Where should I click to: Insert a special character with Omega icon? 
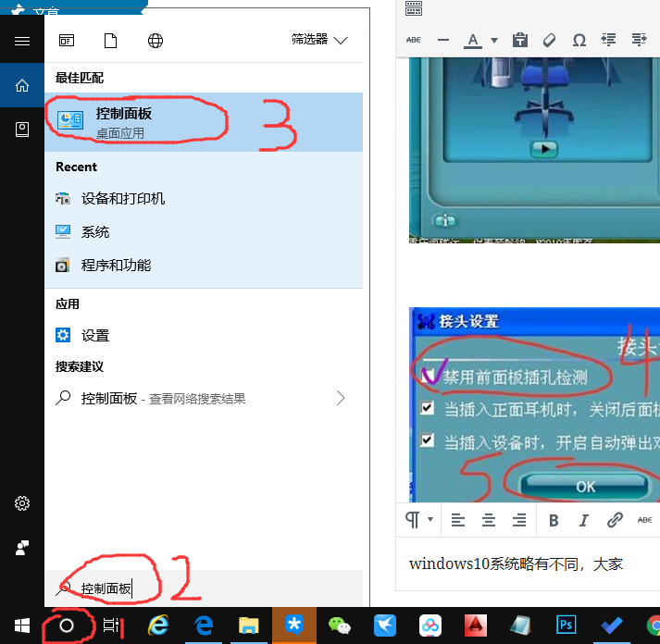coord(579,41)
